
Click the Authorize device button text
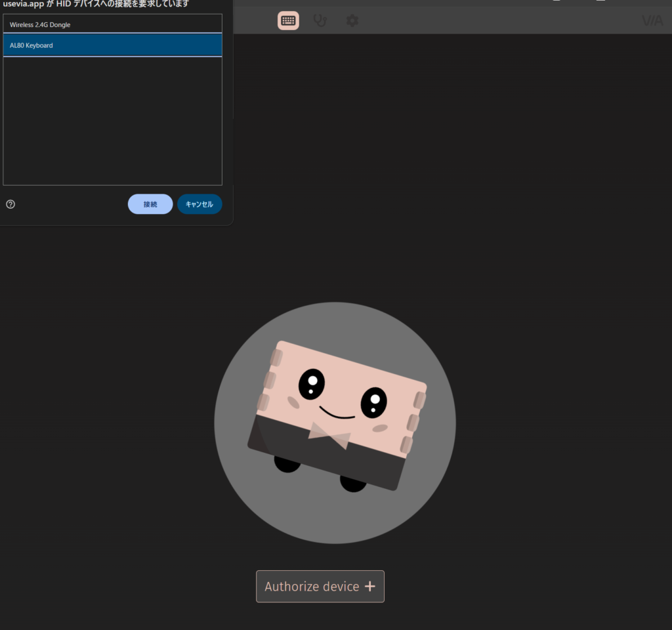pos(312,587)
